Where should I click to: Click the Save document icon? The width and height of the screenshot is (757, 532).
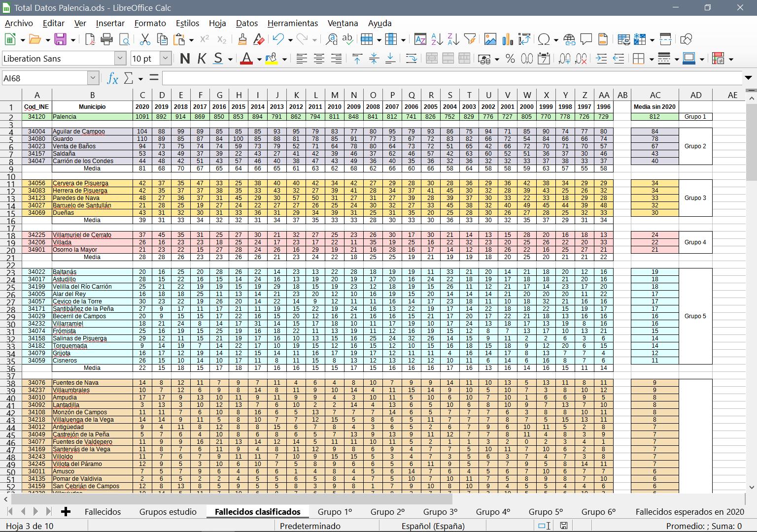coord(60,39)
